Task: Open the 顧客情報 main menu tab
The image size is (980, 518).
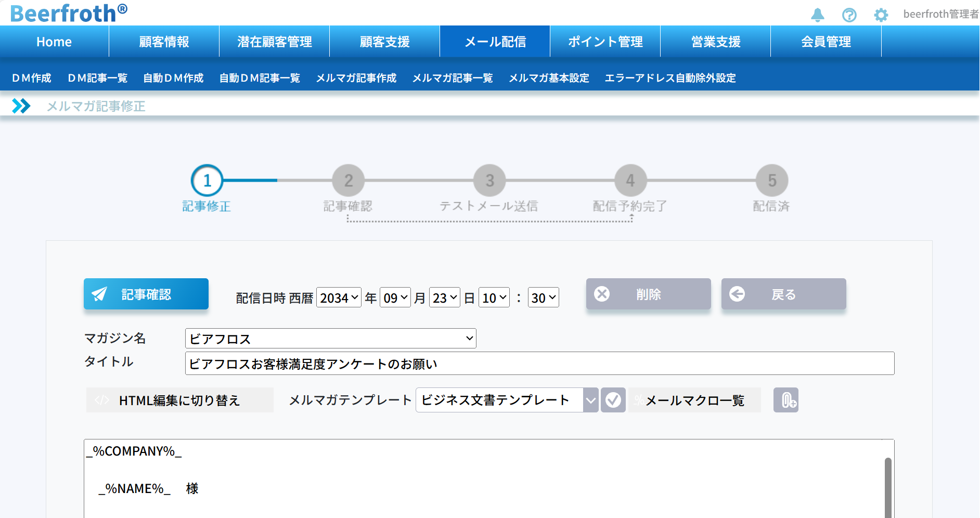Action: tap(164, 42)
